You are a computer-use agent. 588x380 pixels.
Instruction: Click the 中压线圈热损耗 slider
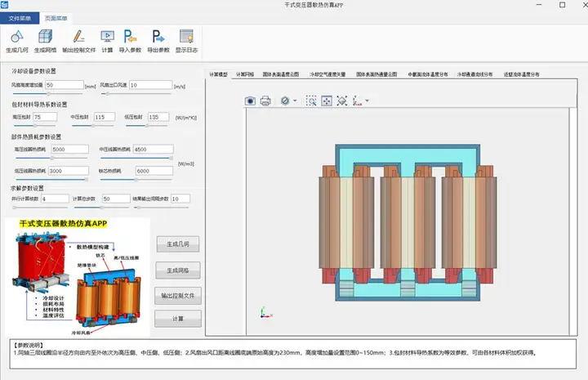(x=136, y=158)
